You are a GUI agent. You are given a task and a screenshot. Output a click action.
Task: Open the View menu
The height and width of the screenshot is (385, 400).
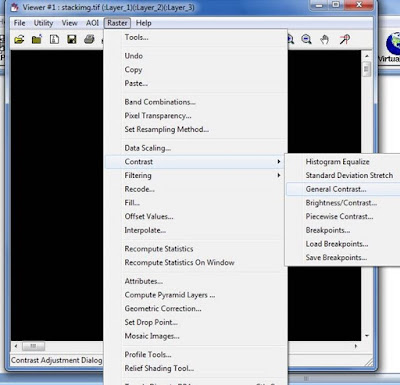69,23
